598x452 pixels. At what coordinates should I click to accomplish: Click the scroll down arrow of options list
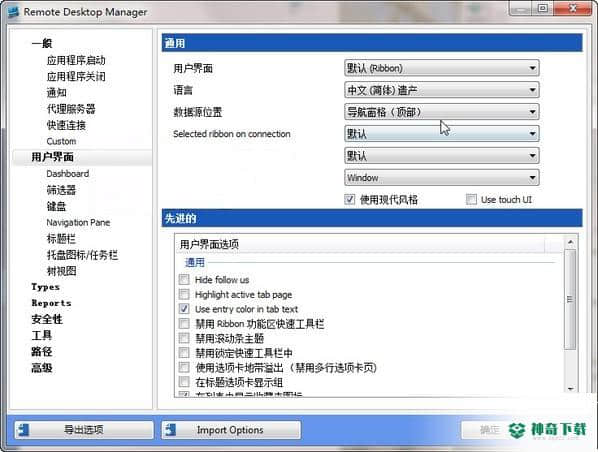[x=571, y=389]
